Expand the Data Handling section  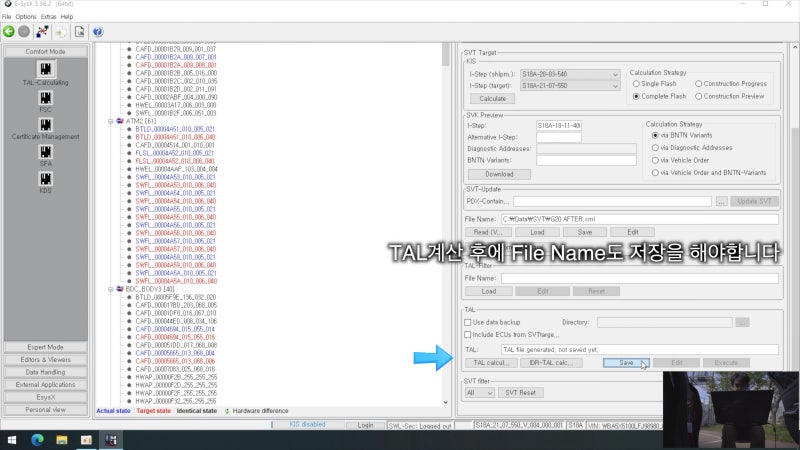[x=45, y=372]
